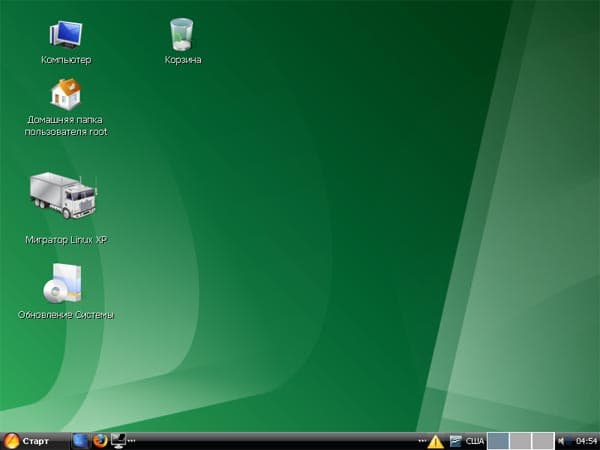Viewport: 600px width, 450px height.
Task: Click the yellow warning triangle tray icon
Action: click(435, 442)
